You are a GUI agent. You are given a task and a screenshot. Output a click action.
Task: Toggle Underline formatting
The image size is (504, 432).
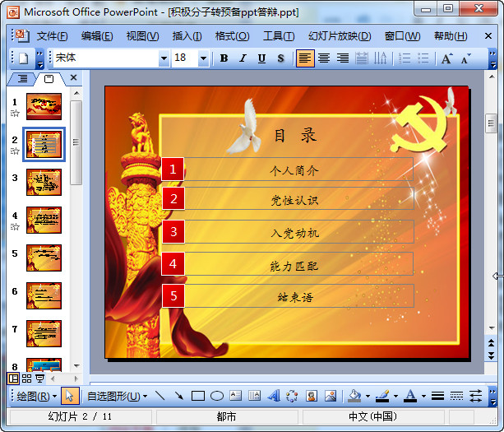tap(262, 58)
